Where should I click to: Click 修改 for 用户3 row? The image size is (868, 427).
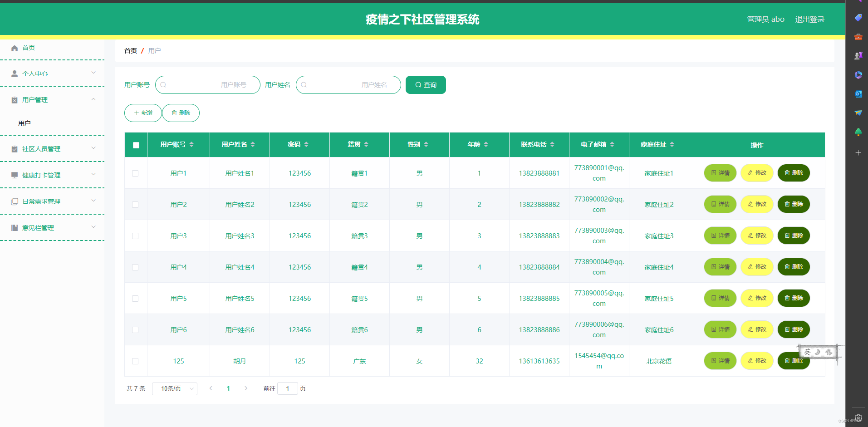pos(757,236)
